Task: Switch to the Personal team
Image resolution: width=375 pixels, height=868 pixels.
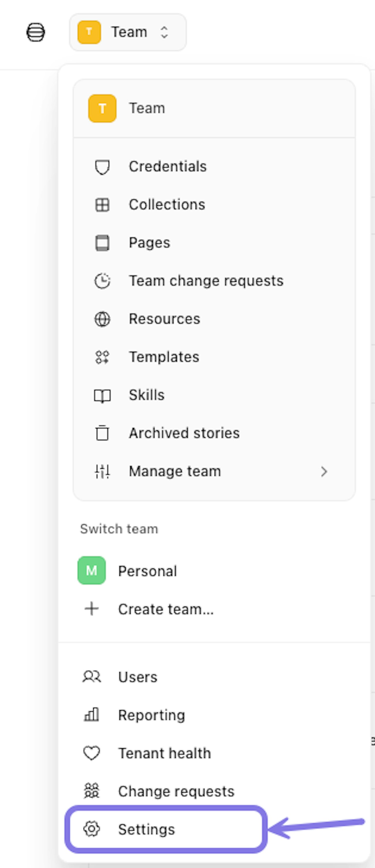Action: click(214, 571)
